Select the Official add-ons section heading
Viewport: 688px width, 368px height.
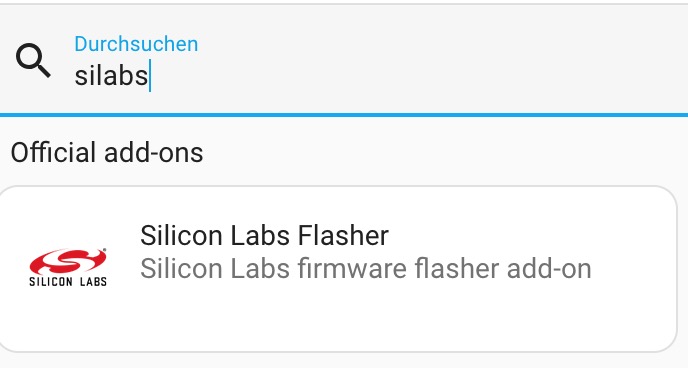point(107,152)
